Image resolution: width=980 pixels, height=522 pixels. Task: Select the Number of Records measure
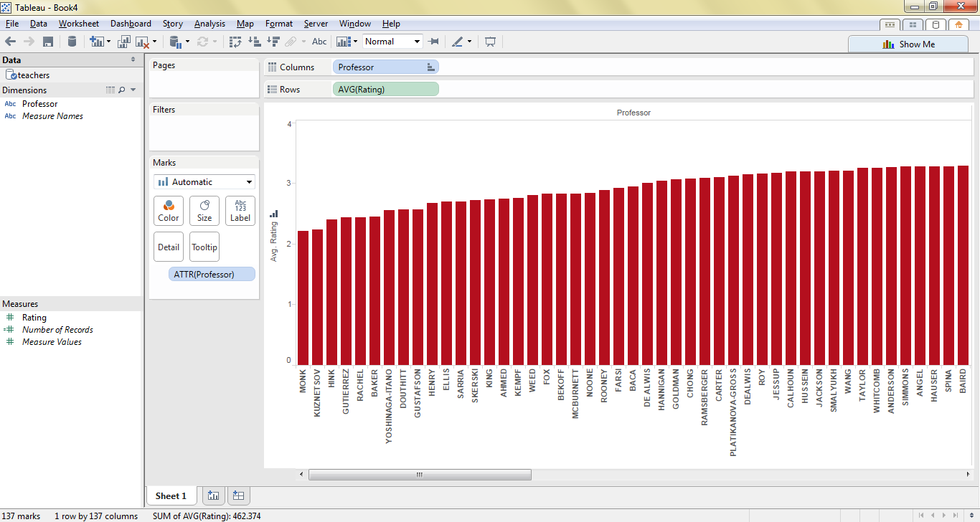coord(57,330)
